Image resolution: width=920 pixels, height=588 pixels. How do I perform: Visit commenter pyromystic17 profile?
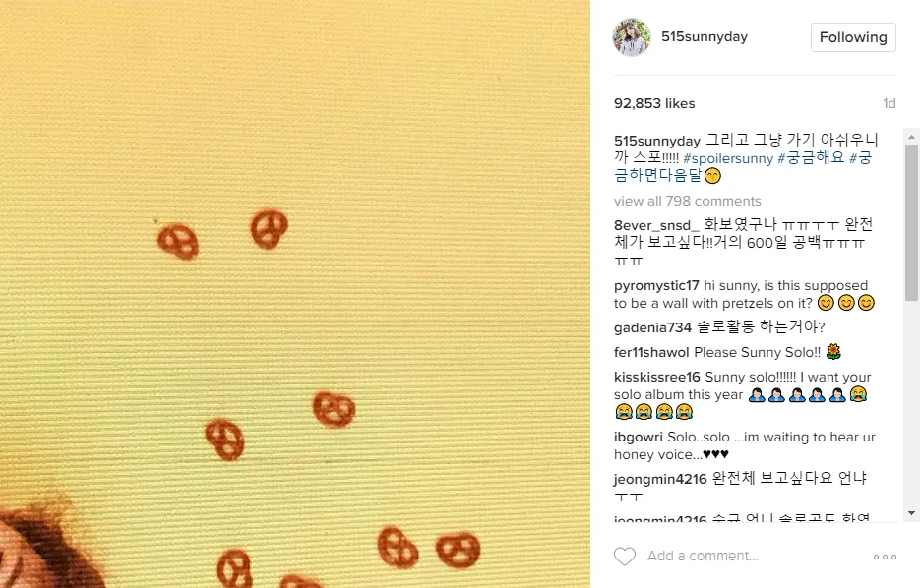pyautogui.click(x=656, y=285)
